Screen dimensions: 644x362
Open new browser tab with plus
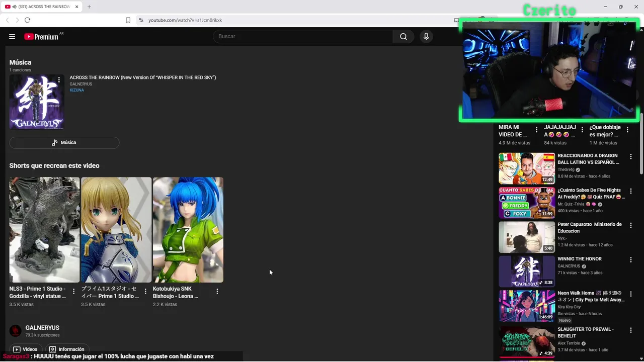(89, 7)
